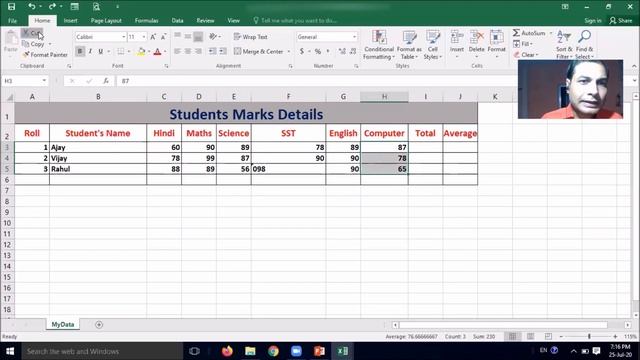This screenshot has height=360, width=640.
Task: Click the Insert Function fx icon
Action: (106, 81)
